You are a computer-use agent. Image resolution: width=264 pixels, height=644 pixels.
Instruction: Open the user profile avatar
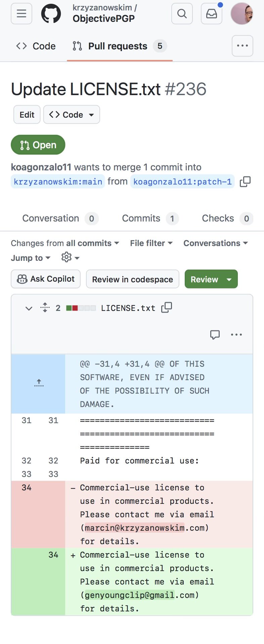coord(242,13)
